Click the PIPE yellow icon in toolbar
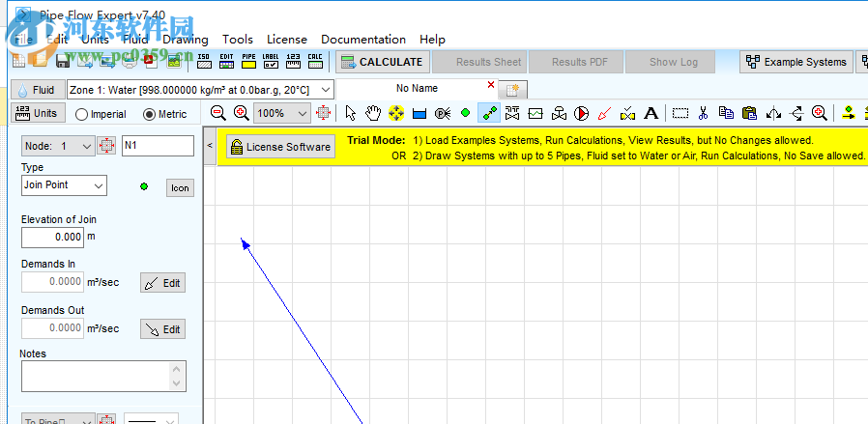The width and height of the screenshot is (868, 424). (248, 62)
